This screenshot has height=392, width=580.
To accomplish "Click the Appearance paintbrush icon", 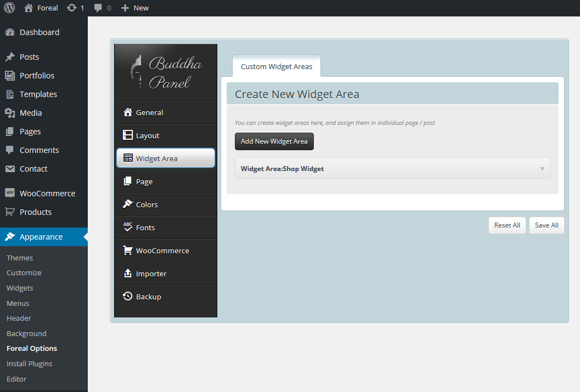I will pyautogui.click(x=10, y=236).
